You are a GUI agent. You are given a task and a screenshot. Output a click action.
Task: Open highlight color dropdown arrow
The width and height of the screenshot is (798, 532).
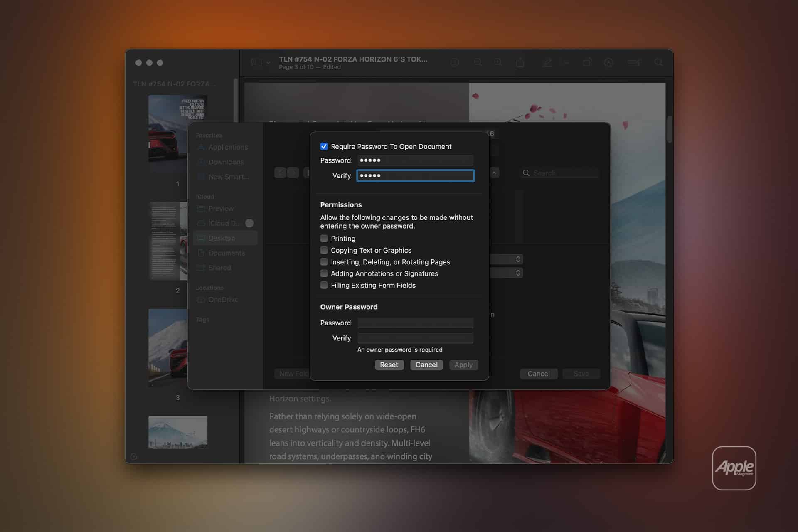point(566,63)
